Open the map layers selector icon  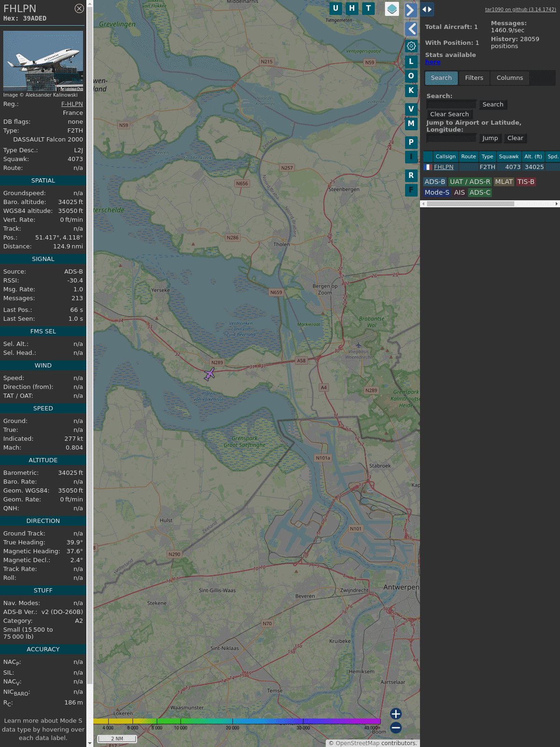click(392, 9)
